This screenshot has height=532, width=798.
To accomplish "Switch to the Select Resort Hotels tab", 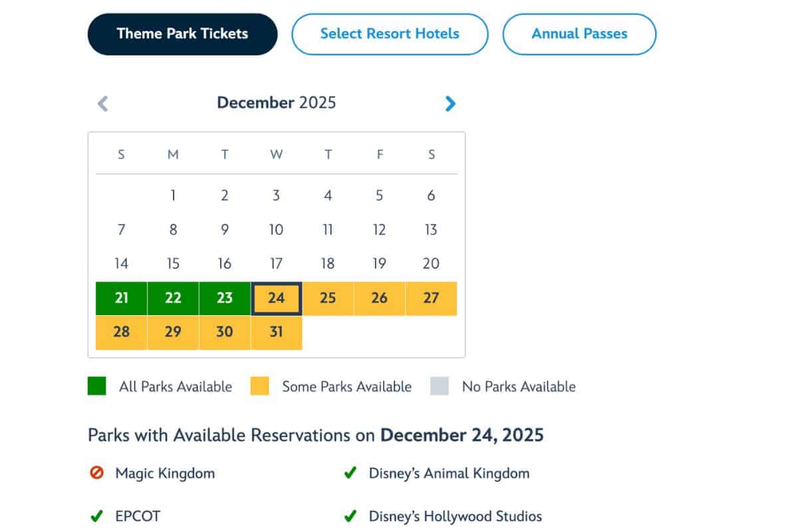I will [x=389, y=34].
